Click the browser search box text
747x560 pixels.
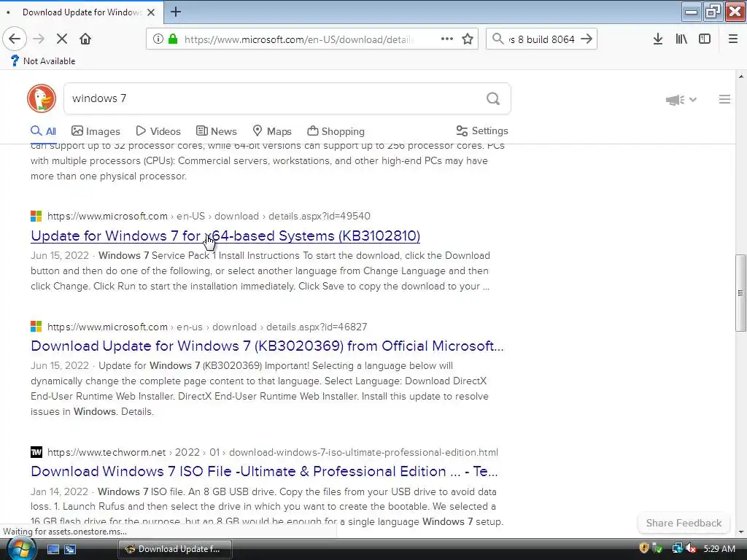pyautogui.click(x=542, y=39)
